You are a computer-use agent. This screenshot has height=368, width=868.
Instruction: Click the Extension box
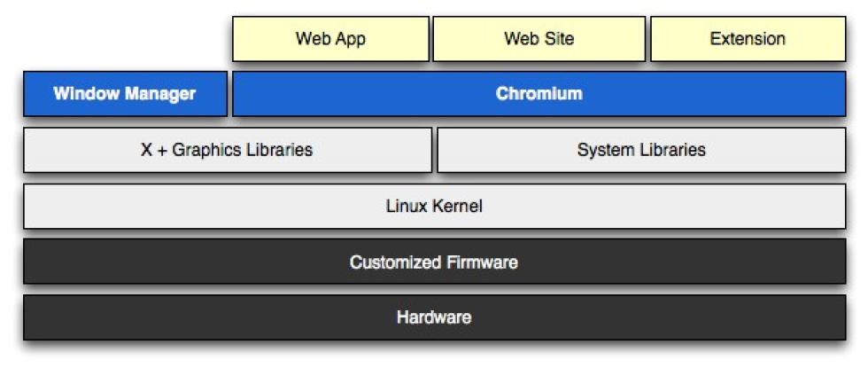[x=748, y=39]
